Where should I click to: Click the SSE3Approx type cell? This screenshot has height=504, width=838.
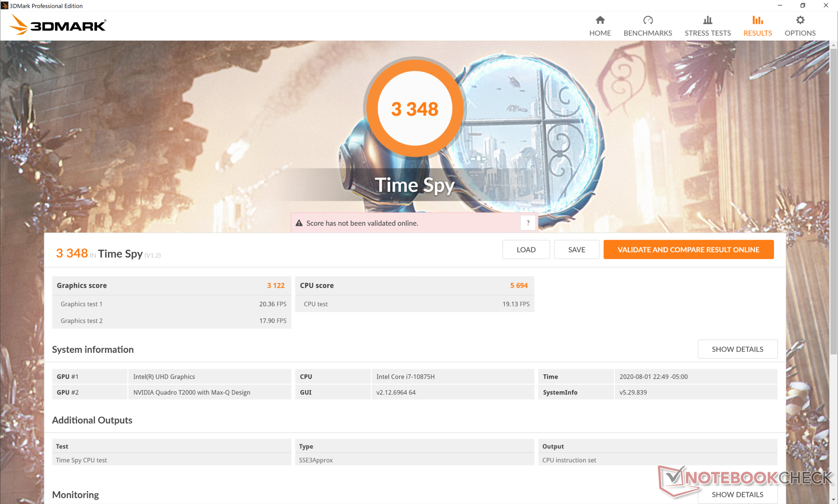[415, 460]
